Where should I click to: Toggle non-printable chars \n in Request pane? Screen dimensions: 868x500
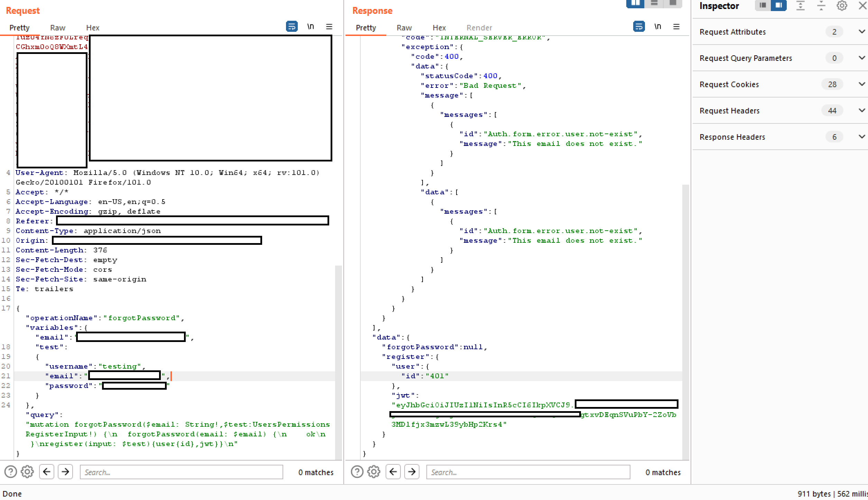click(310, 27)
